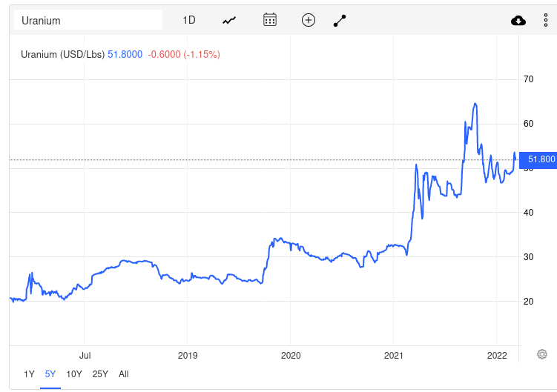Switch to the 10Y time range
The image size is (557, 392).
[74, 374]
